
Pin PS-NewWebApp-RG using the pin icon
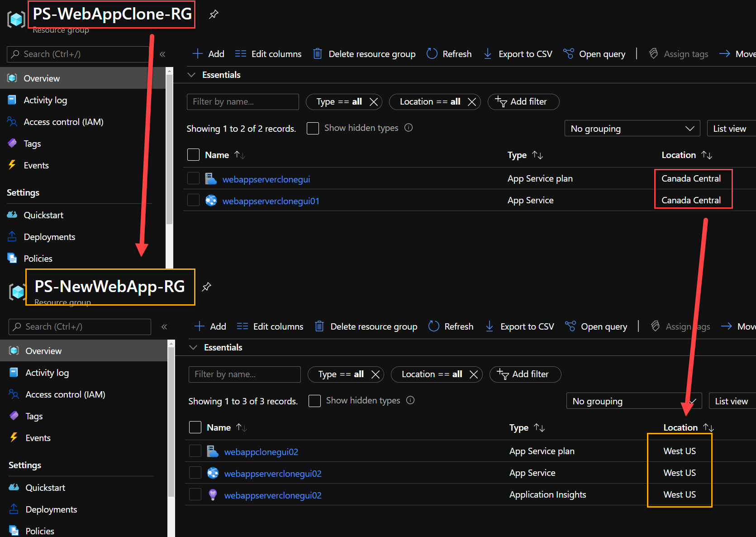click(x=207, y=286)
